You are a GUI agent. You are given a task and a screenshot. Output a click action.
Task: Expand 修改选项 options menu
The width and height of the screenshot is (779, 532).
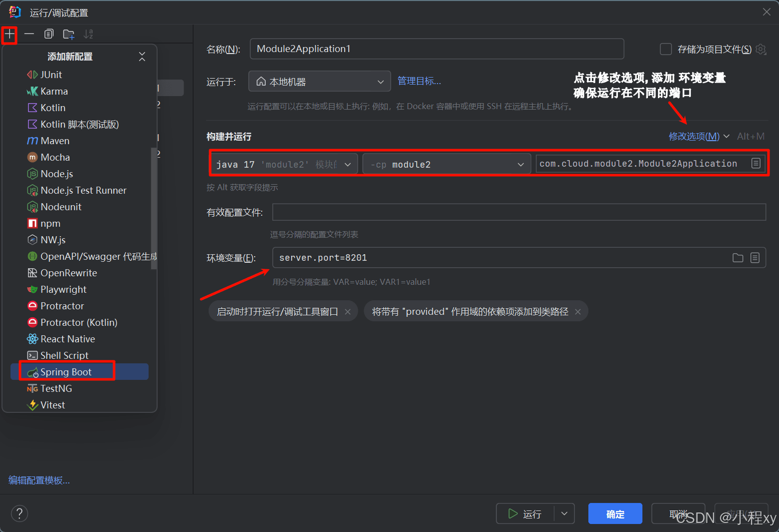pos(699,136)
